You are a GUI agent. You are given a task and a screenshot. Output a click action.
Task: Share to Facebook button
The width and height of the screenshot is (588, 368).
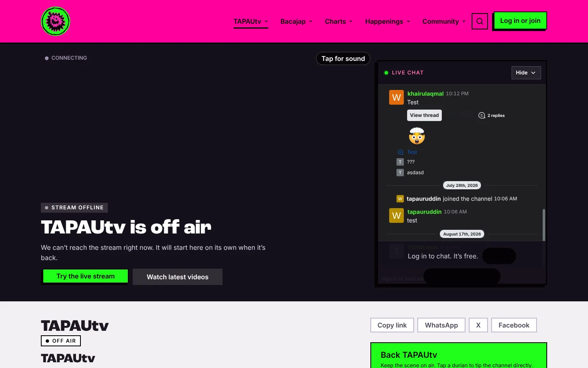point(514,325)
